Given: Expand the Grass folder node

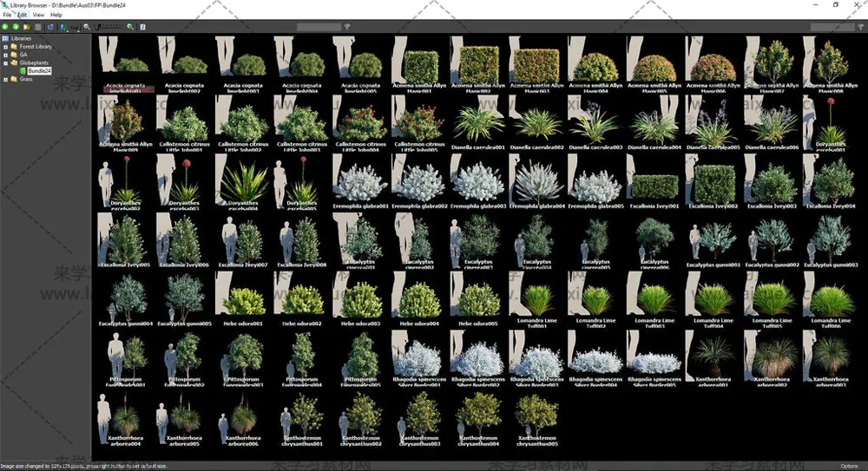Looking at the screenshot, I should point(5,79).
